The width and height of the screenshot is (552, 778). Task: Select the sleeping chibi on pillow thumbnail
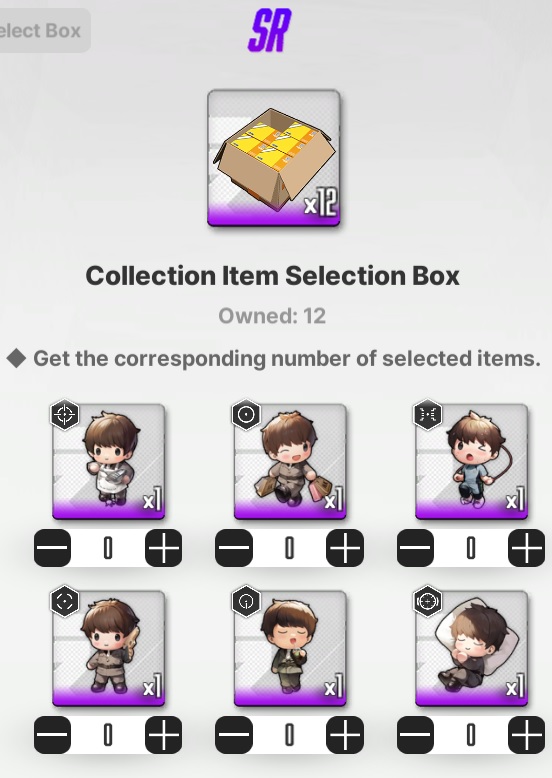pos(472,648)
